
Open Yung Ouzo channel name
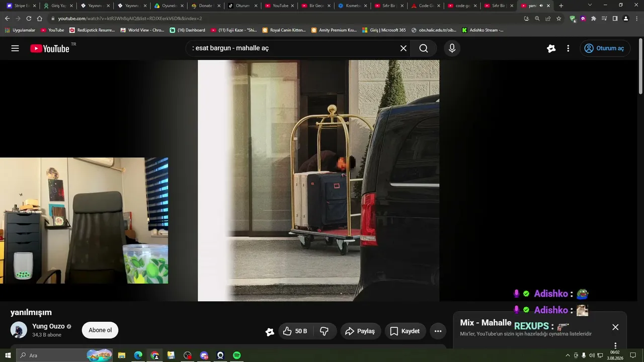[48, 326]
